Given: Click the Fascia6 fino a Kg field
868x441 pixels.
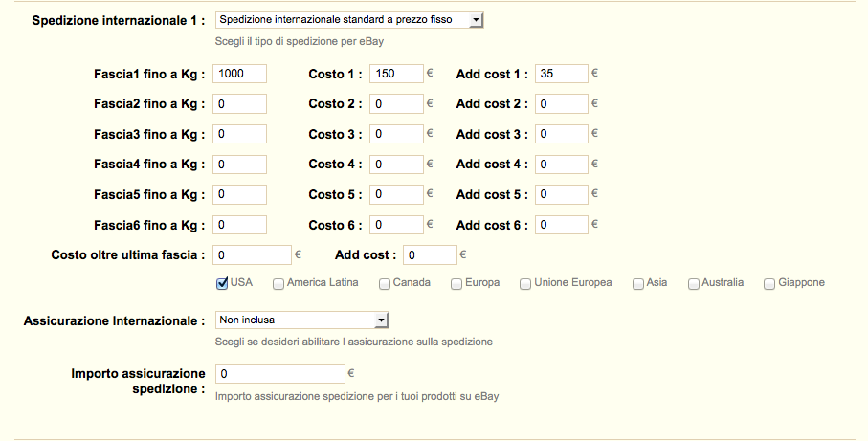Looking at the screenshot, I should pos(240,226).
